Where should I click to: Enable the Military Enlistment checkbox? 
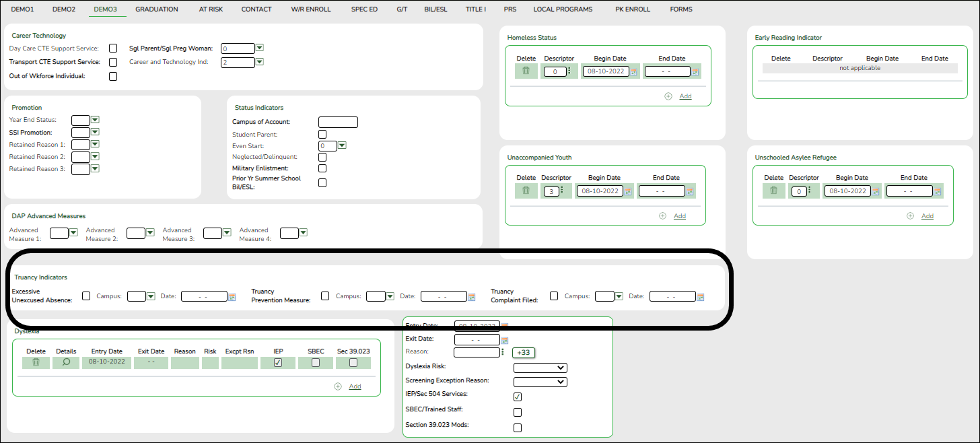(x=322, y=168)
